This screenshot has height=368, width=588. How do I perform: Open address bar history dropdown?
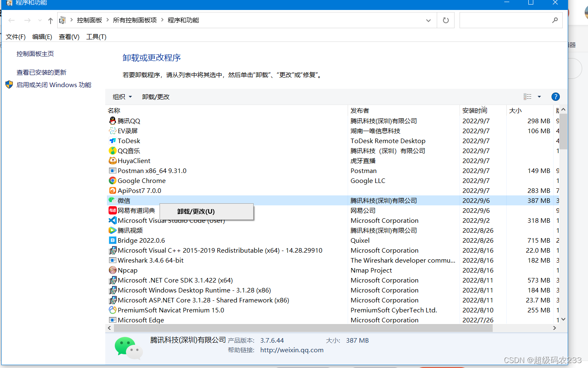coord(428,20)
